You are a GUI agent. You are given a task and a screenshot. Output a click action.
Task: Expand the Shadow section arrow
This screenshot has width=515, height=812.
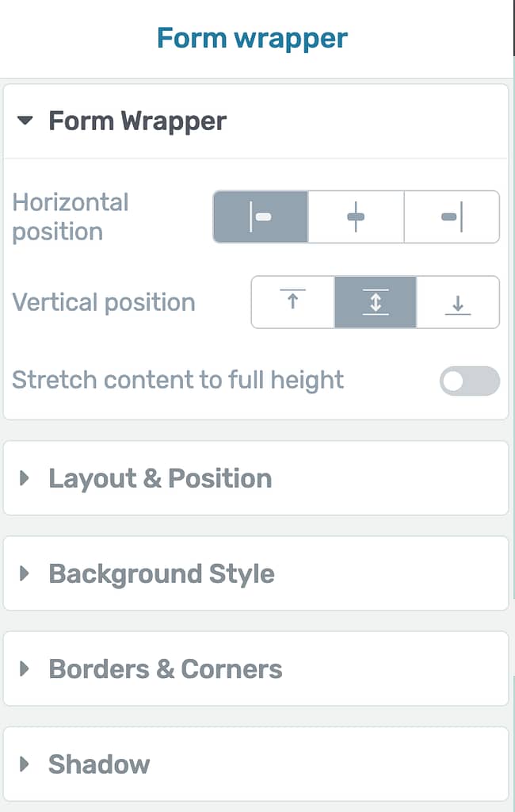(24, 764)
